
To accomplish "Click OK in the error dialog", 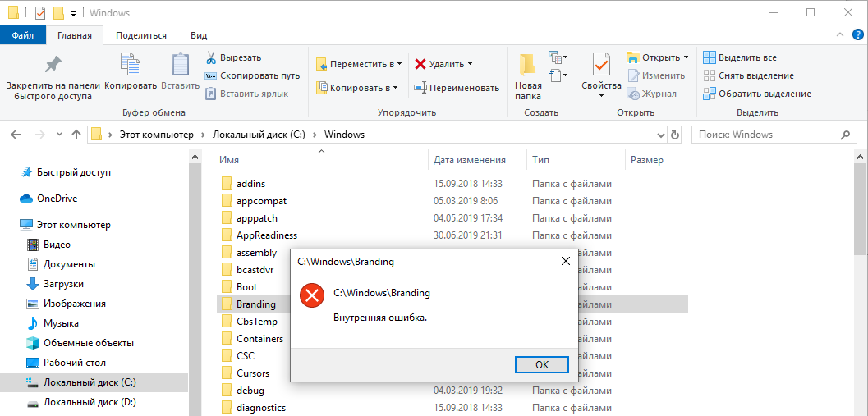I will point(542,364).
